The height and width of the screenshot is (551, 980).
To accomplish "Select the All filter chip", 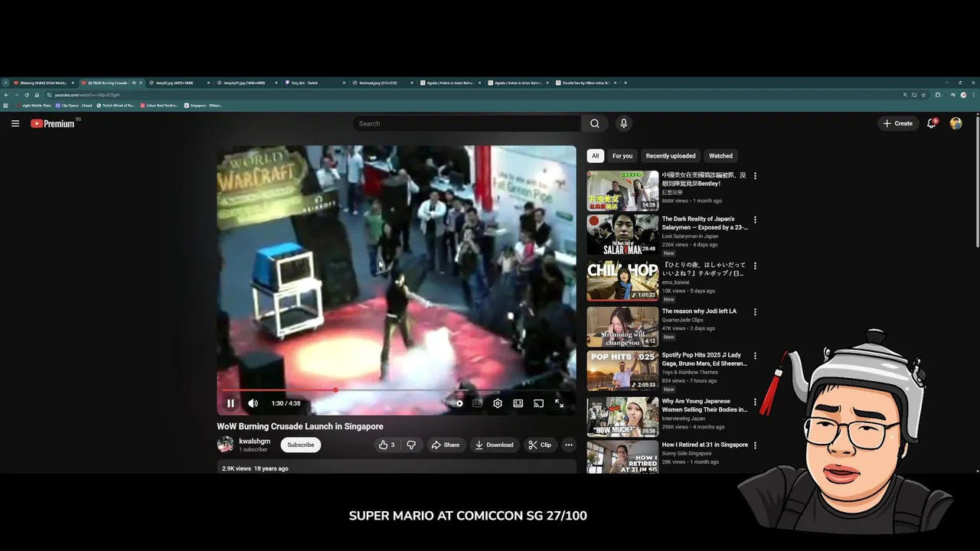I will click(x=595, y=156).
